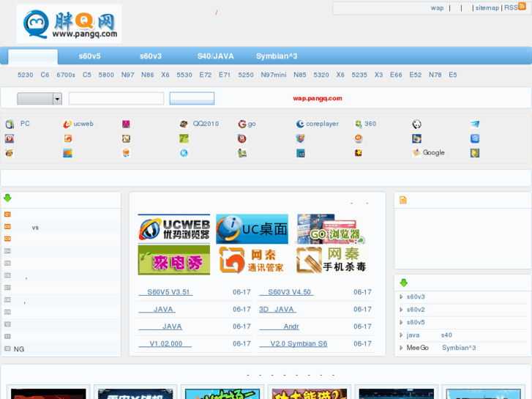Open the PC suite icon link
Image resolution: width=532 pixels, height=399 pixels.
click(x=10, y=124)
